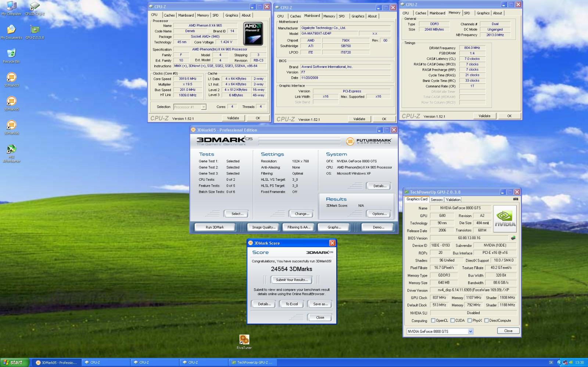
Task: Click the 24554 3DMarks score text
Action: [292, 269]
